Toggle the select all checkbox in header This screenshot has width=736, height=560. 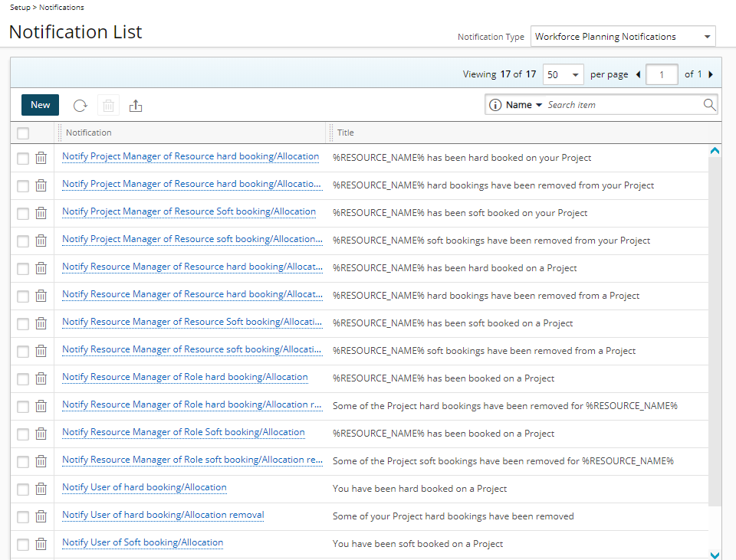[x=23, y=133]
